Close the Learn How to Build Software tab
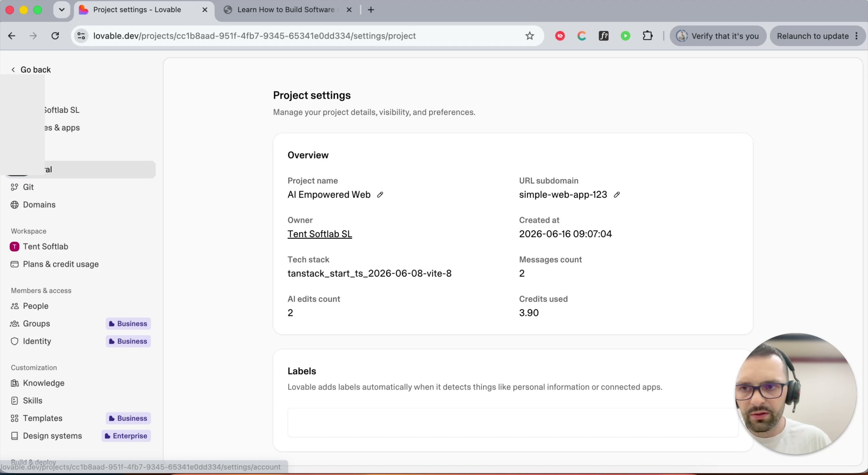868x475 pixels. (x=349, y=10)
